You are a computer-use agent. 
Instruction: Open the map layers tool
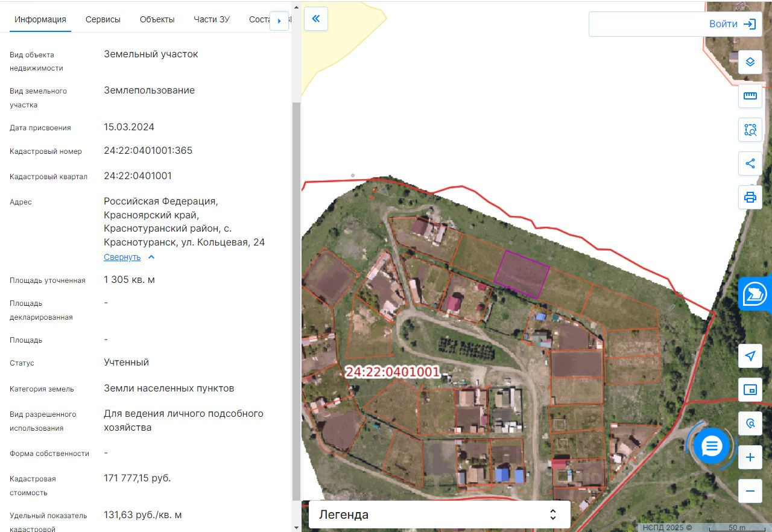tap(750, 62)
